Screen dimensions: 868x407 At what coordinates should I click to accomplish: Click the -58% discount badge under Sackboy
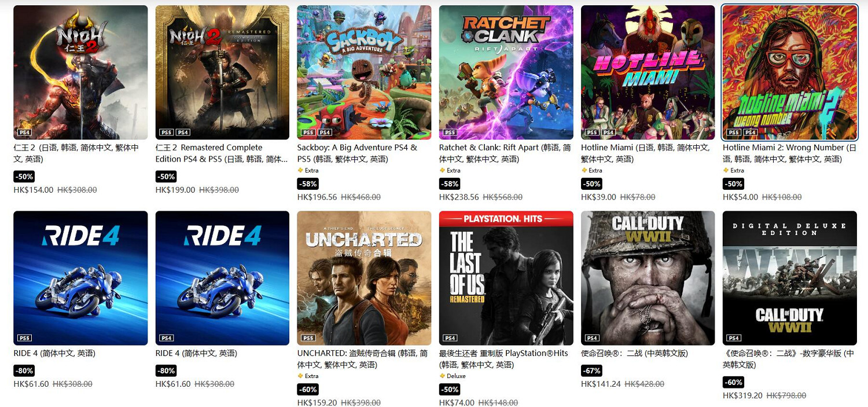point(308,184)
